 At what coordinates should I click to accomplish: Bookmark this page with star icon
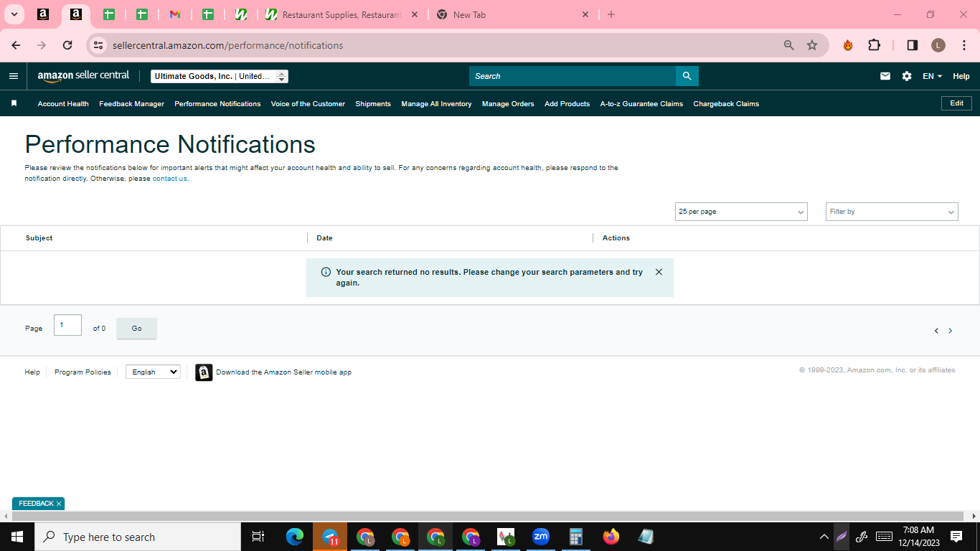point(812,45)
